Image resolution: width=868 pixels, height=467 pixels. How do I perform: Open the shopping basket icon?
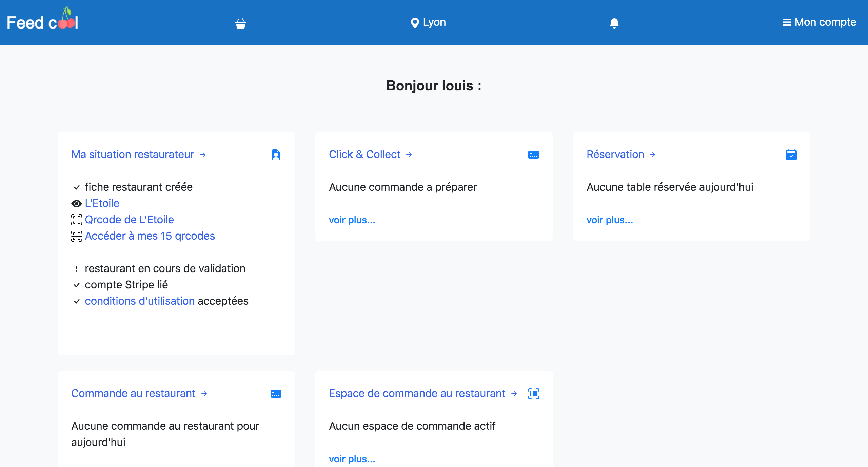[x=241, y=23]
